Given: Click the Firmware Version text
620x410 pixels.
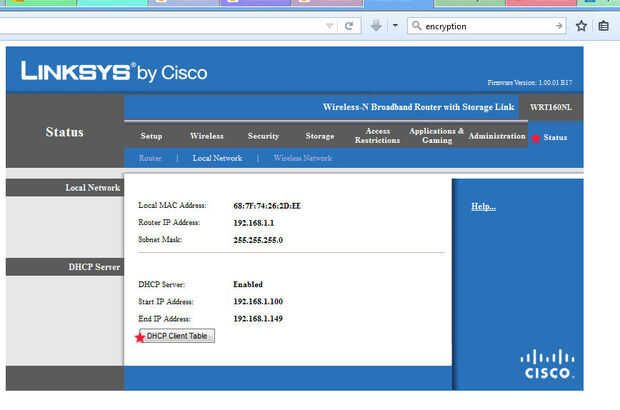Looking at the screenshot, I should 529,83.
